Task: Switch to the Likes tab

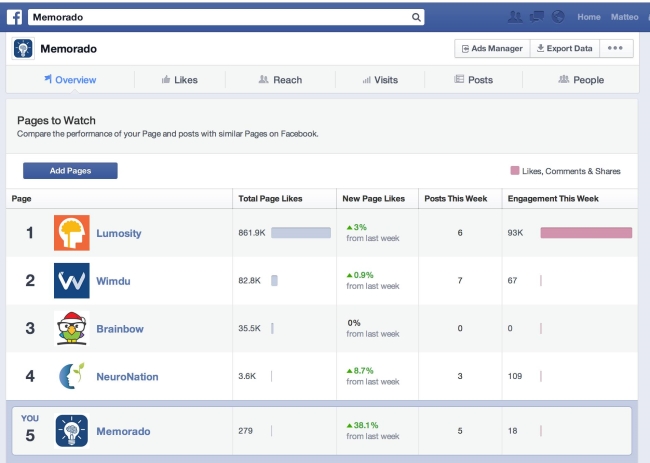Action: (x=179, y=80)
